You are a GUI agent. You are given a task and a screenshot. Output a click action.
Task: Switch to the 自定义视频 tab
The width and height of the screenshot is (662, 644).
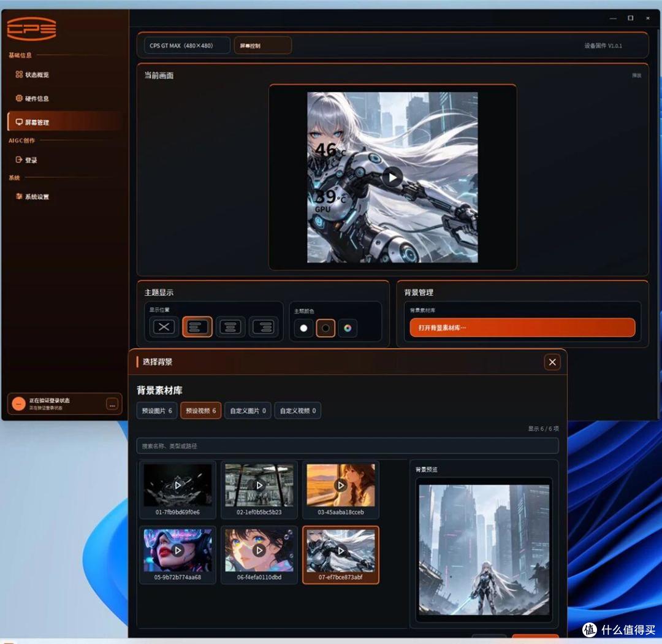coord(298,411)
